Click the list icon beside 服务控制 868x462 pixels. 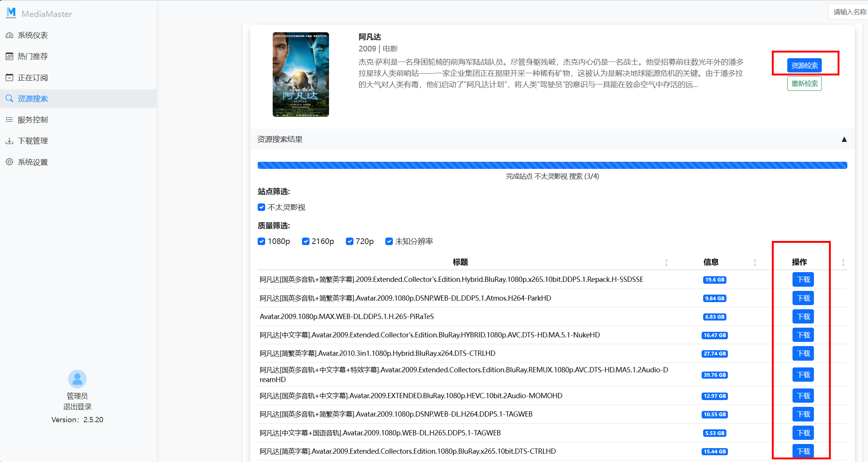click(x=9, y=120)
